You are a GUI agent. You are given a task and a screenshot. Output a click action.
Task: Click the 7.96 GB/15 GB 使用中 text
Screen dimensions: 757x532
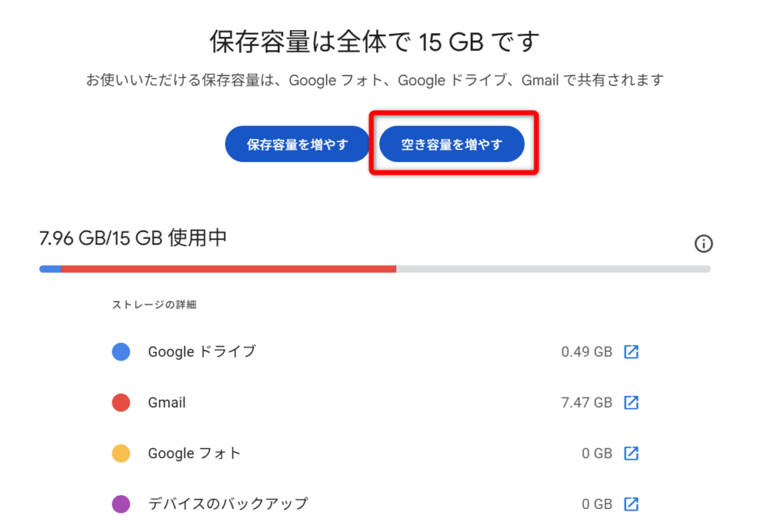pos(132,238)
